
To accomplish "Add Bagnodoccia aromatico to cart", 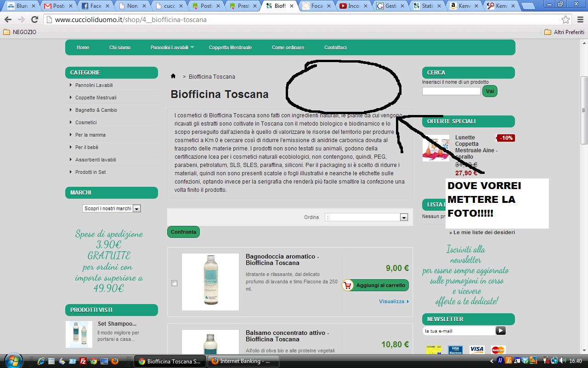I will tap(375, 285).
